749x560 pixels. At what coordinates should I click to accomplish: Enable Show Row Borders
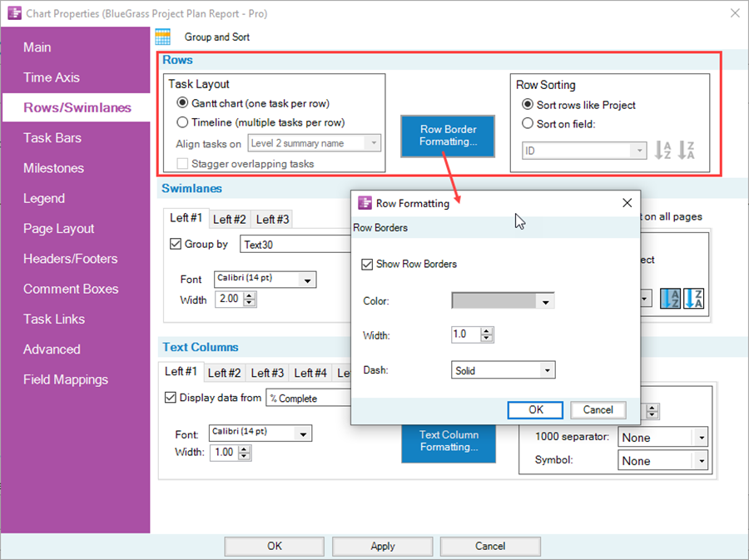point(367,264)
